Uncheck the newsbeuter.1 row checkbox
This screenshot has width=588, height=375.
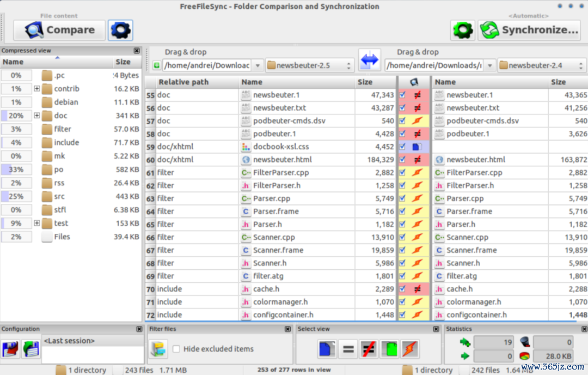[x=402, y=95]
